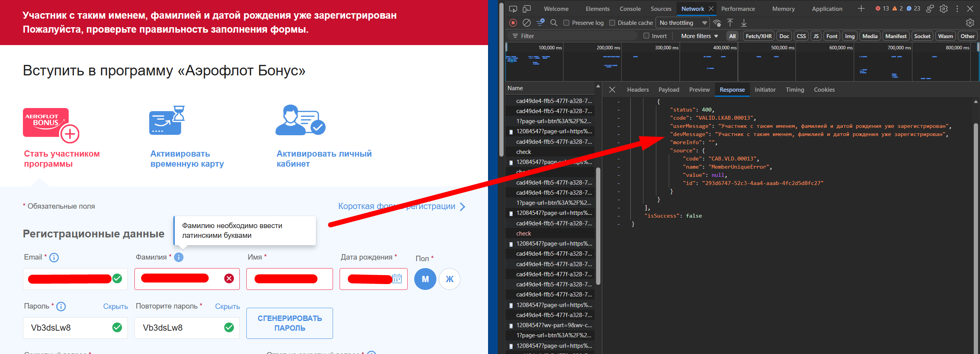Open the Application panel tab
This screenshot has width=980, height=354.
coord(827,9)
